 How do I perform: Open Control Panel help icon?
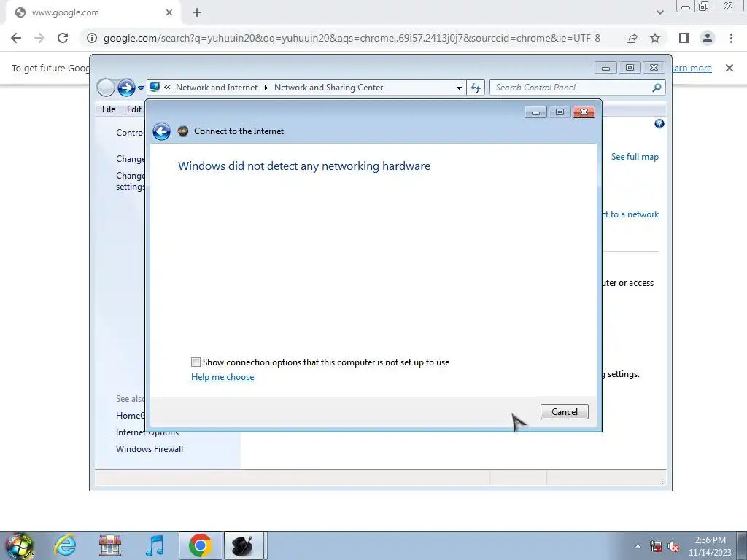[x=659, y=124]
